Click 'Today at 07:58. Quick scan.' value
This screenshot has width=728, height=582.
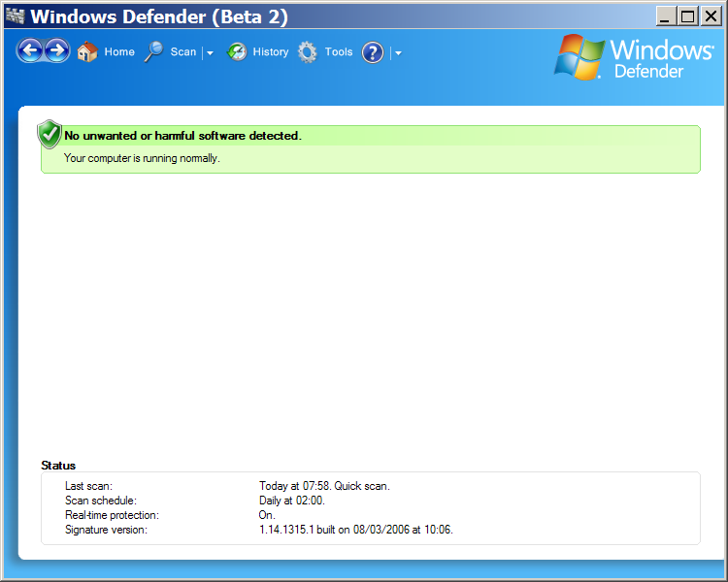324,486
